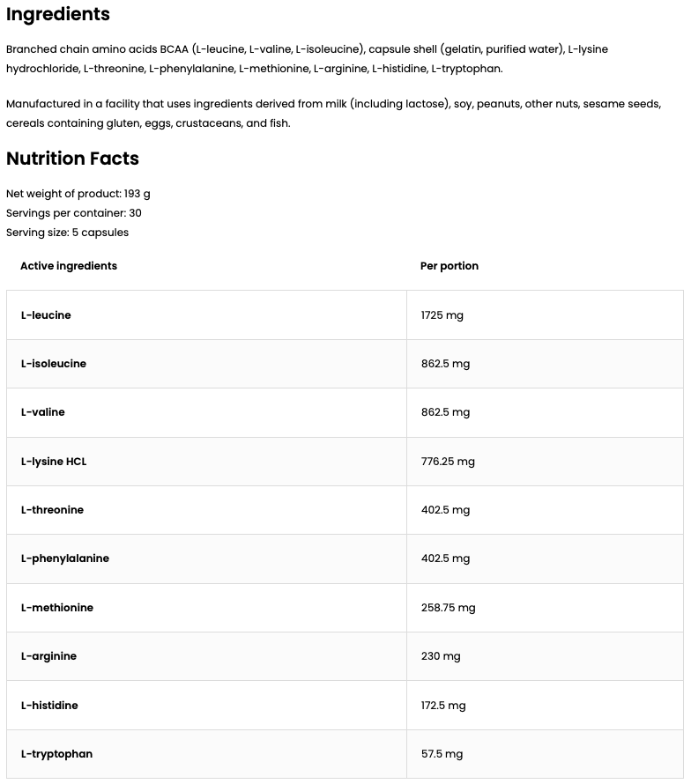Screen dimensions: 691x784
Task: Click the 57.5 mg value
Action: pos(442,754)
